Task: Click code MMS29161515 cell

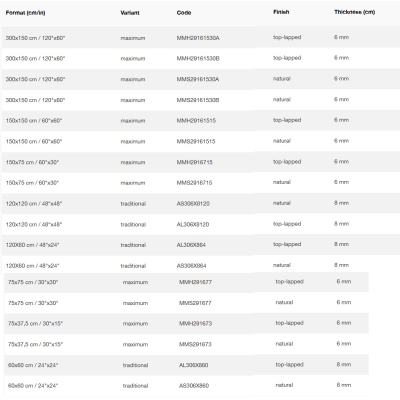Action: [x=196, y=141]
